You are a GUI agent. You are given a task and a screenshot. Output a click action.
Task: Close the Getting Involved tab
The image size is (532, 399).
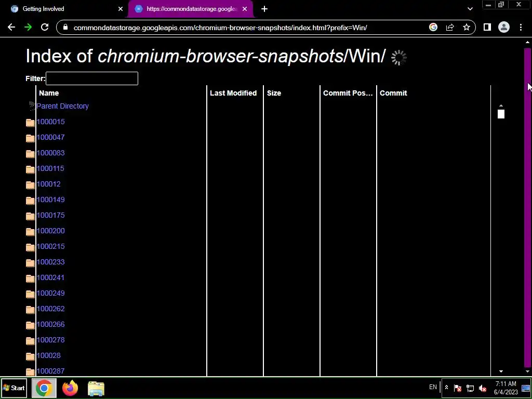pyautogui.click(x=121, y=9)
